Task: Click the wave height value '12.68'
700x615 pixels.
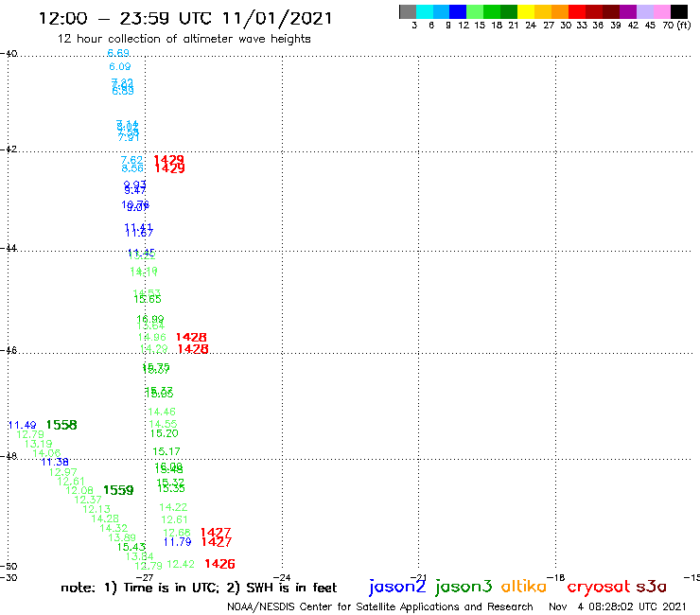Action: 177,533
